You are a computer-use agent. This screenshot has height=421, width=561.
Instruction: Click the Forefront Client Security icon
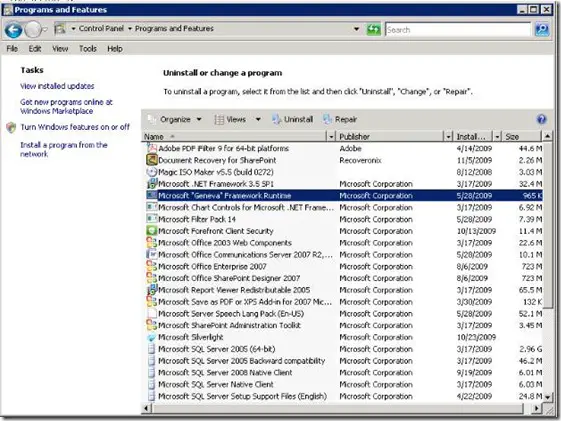pos(152,231)
